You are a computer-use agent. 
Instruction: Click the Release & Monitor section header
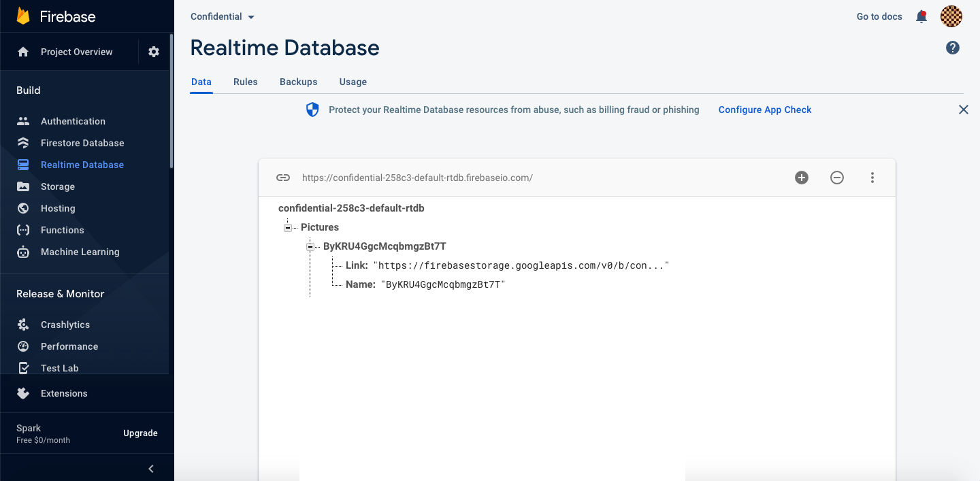click(61, 294)
